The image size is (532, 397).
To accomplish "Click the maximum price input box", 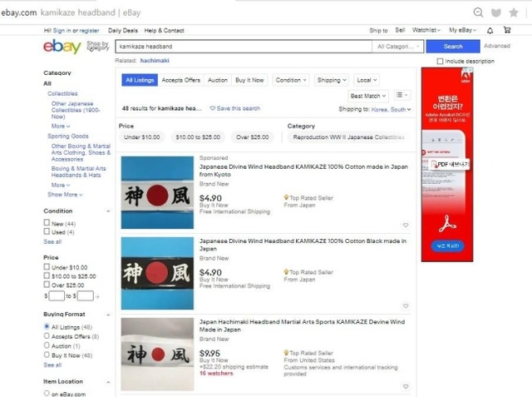I will coord(85,296).
